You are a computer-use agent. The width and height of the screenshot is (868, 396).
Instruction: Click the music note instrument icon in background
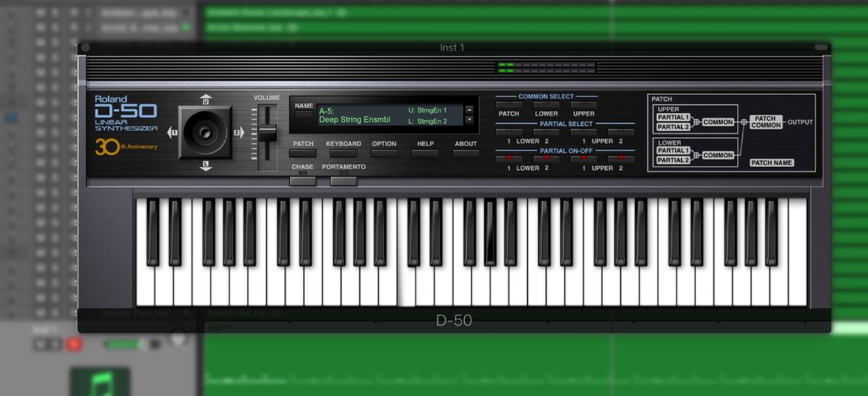(x=100, y=382)
